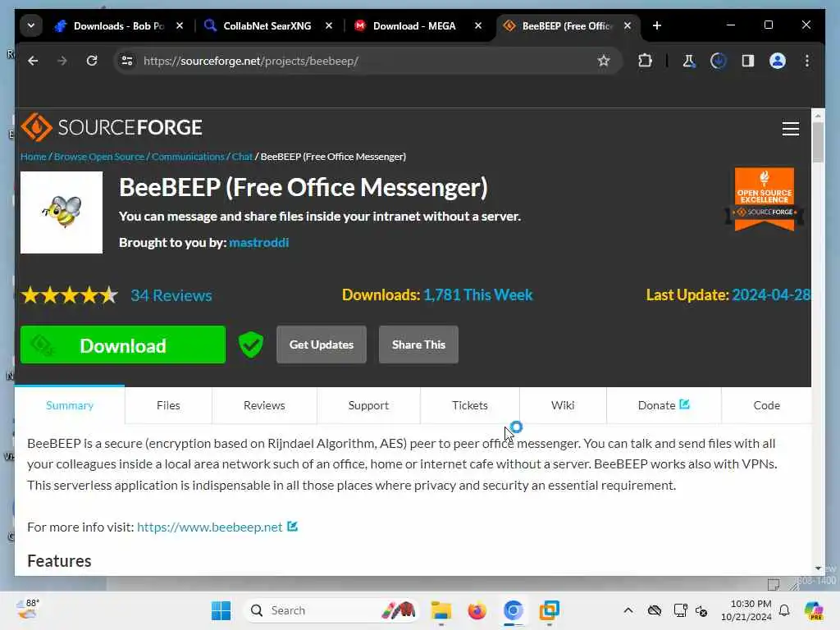Open VirtualBox taskbar icon
This screenshot has height=630, width=840.
pyautogui.click(x=549, y=610)
